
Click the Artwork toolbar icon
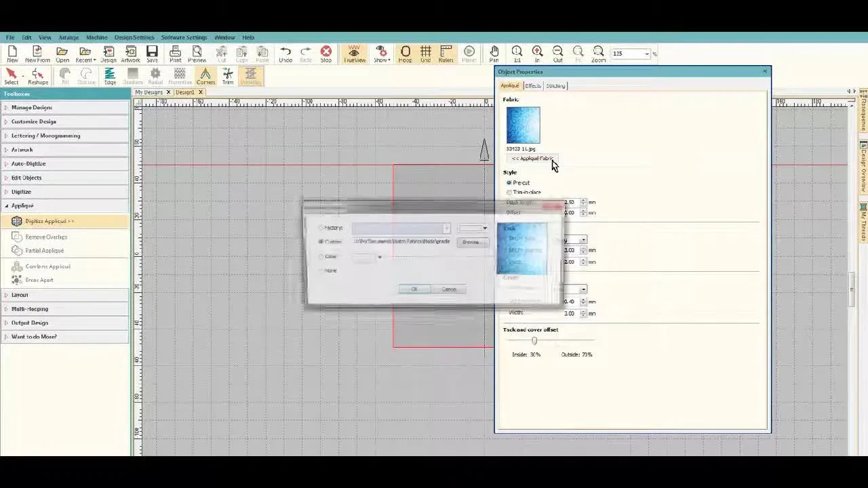pyautogui.click(x=130, y=54)
